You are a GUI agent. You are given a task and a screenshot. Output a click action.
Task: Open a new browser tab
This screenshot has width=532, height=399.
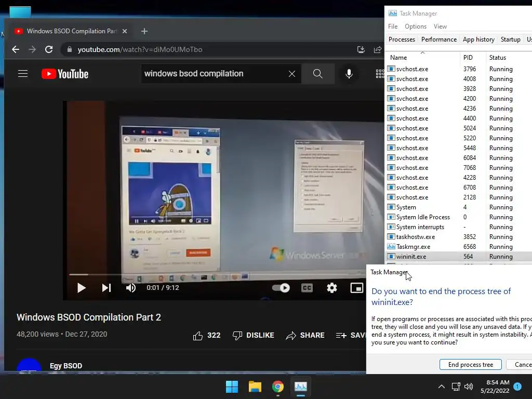pos(144,31)
